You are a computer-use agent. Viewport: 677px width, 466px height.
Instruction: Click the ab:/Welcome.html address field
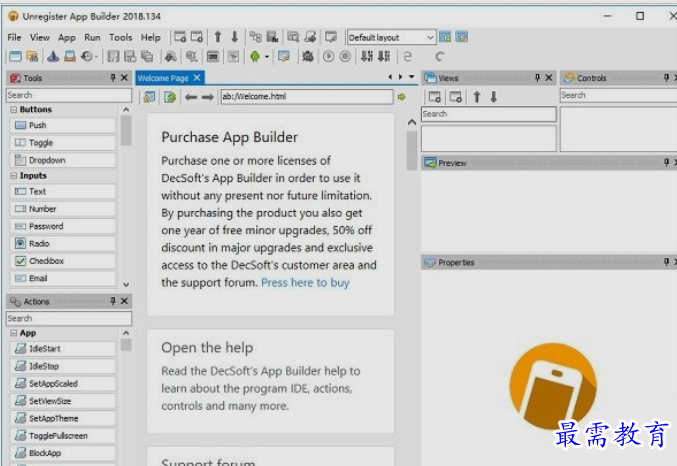(x=307, y=97)
